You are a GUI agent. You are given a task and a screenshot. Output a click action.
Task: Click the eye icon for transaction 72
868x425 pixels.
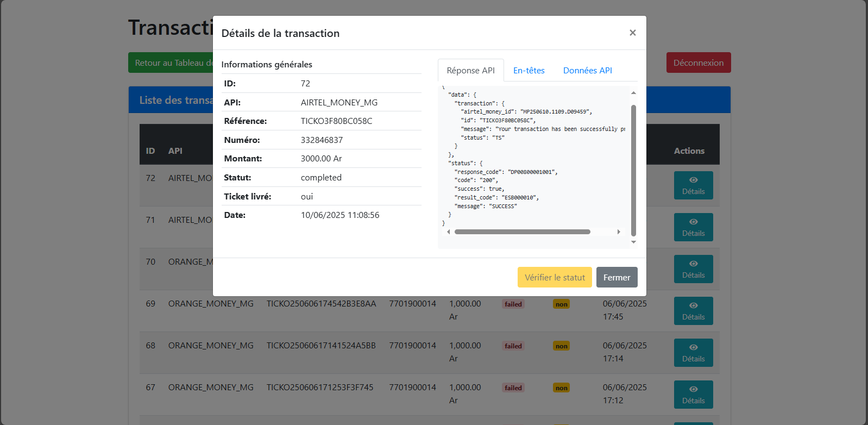pyautogui.click(x=693, y=180)
